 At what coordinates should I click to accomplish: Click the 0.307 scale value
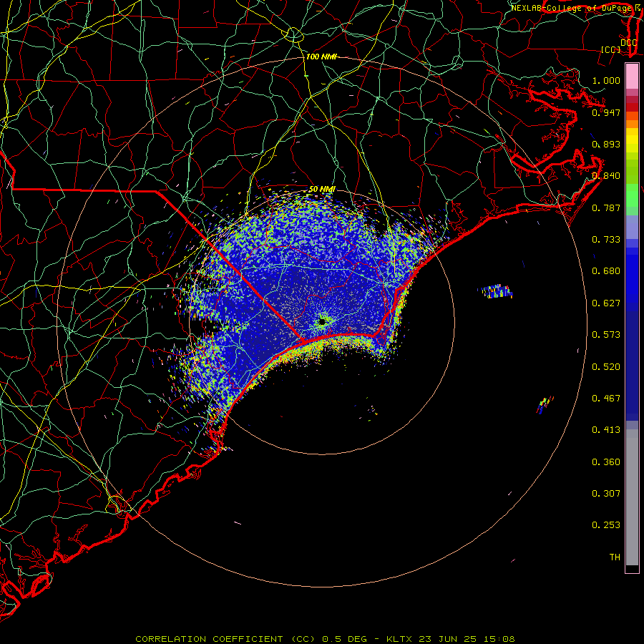point(606,494)
